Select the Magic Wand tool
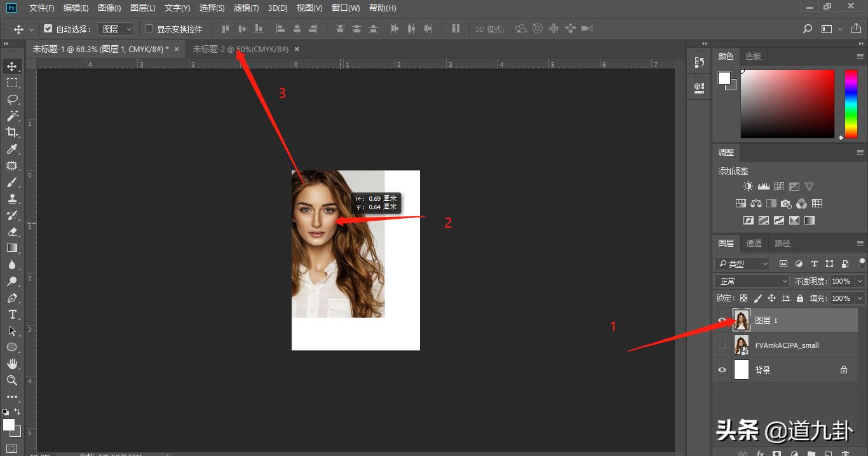This screenshot has height=456, width=868. click(11, 116)
